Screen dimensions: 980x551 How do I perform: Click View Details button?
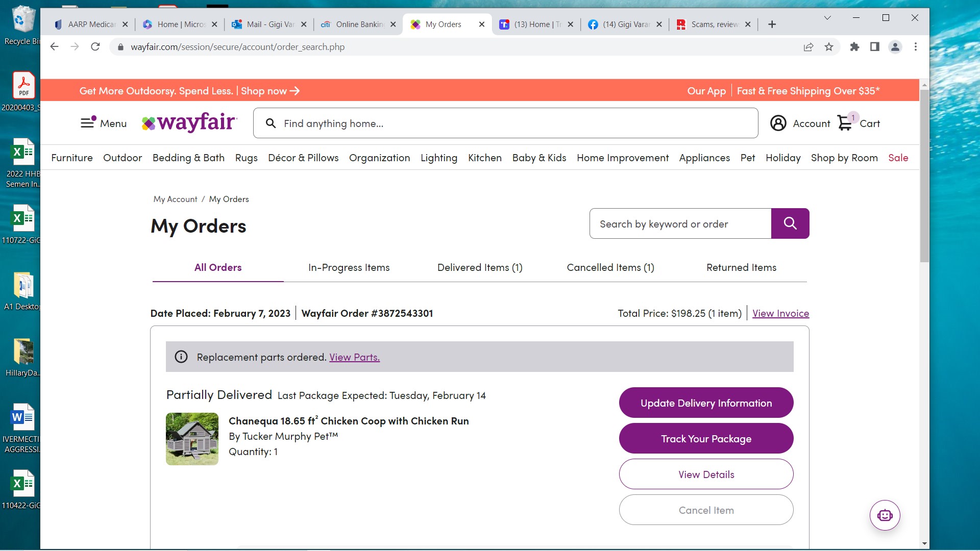(x=706, y=474)
